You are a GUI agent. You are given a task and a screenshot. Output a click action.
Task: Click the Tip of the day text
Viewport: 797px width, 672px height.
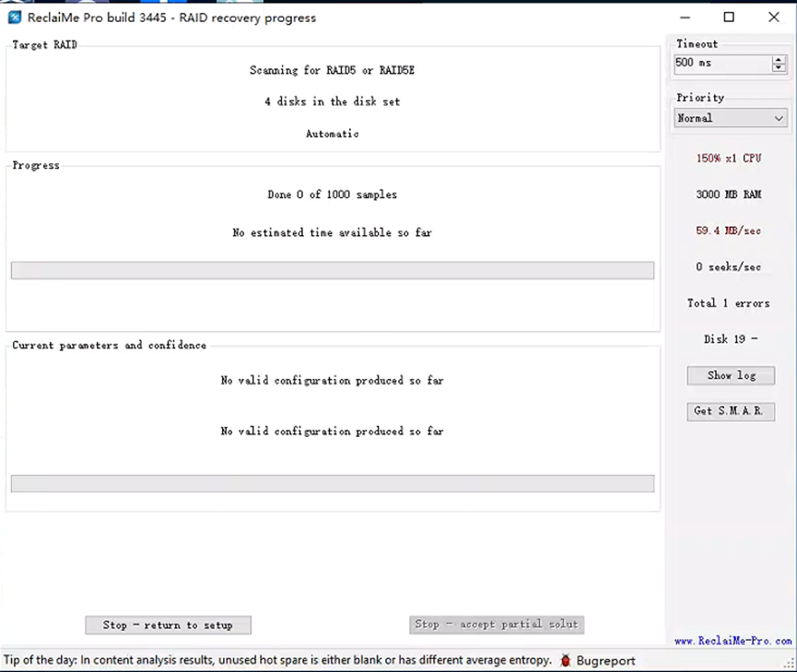point(277,660)
